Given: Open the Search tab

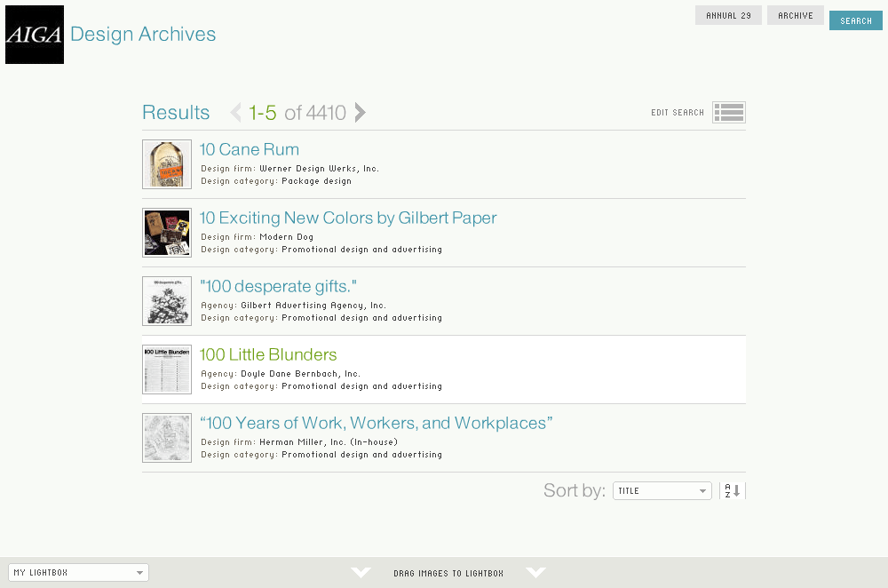Looking at the screenshot, I should 856,20.
